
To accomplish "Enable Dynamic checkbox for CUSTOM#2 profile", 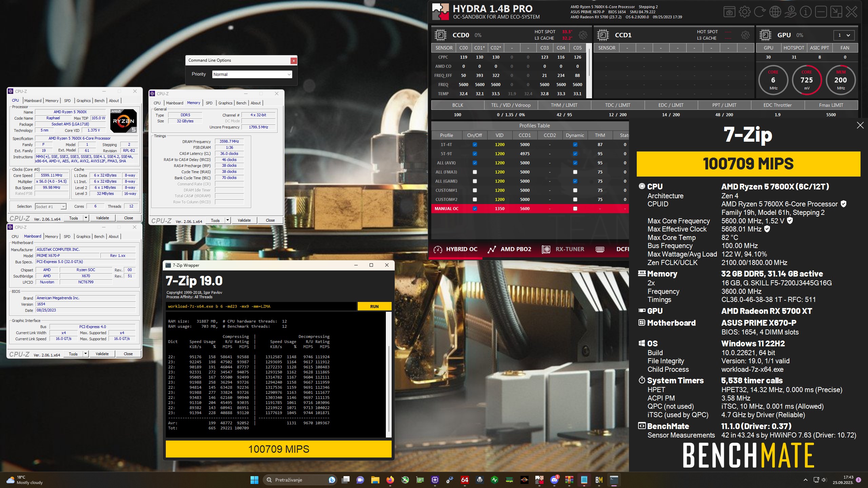I will pos(575,200).
